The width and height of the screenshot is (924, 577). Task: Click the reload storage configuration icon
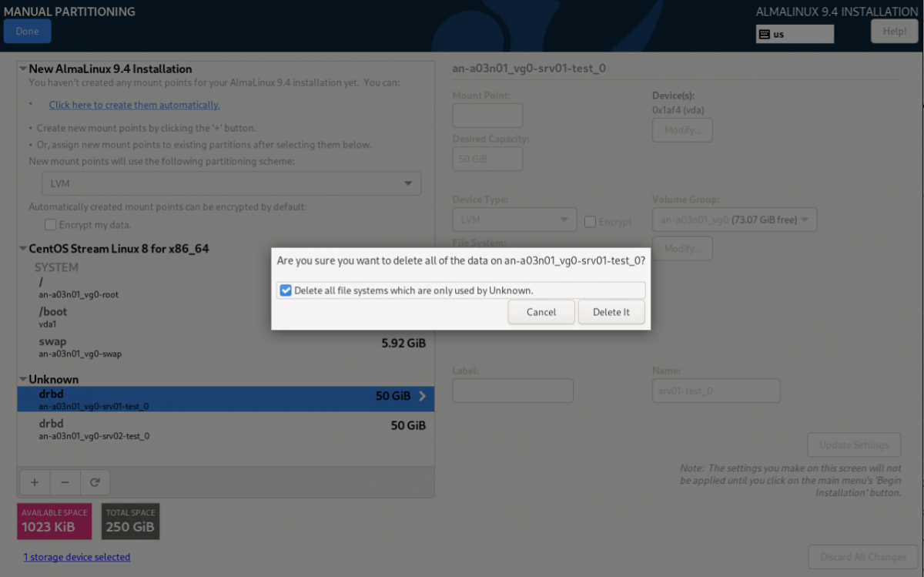click(95, 482)
